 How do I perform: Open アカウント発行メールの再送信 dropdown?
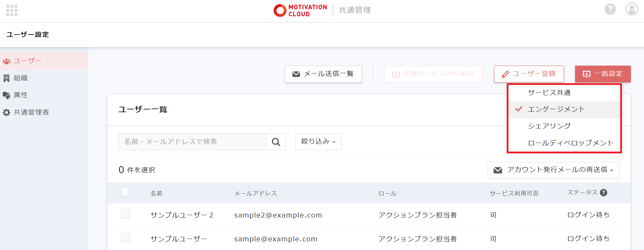554,170
